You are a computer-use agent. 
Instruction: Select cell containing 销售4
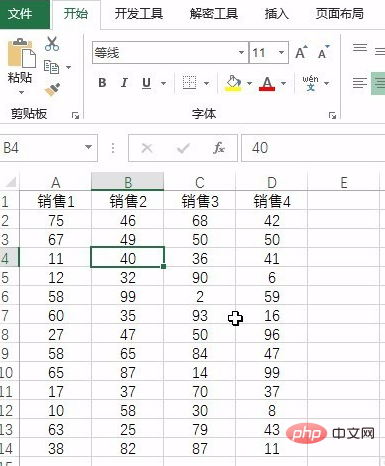(272, 201)
